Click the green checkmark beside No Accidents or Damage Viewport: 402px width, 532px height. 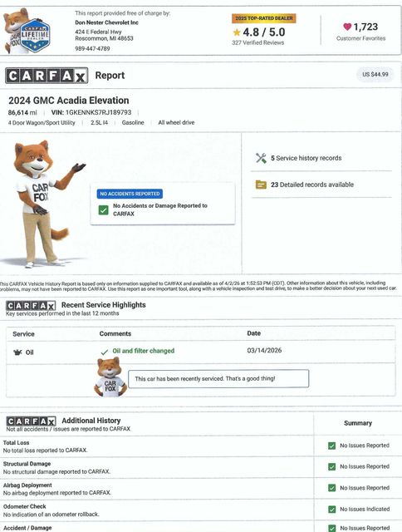(103, 209)
